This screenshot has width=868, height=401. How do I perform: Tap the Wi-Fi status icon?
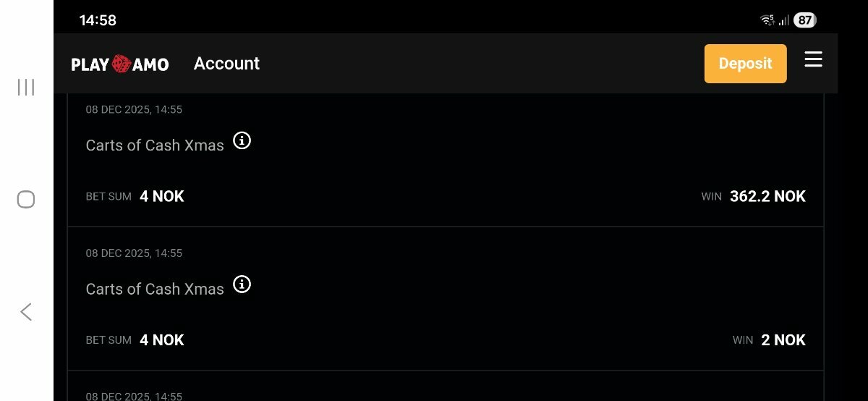[x=767, y=20]
